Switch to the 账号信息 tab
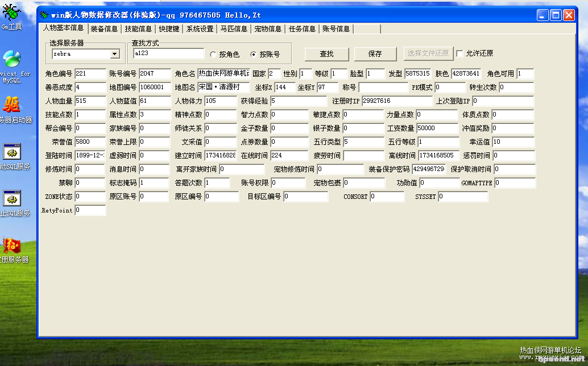 point(336,29)
